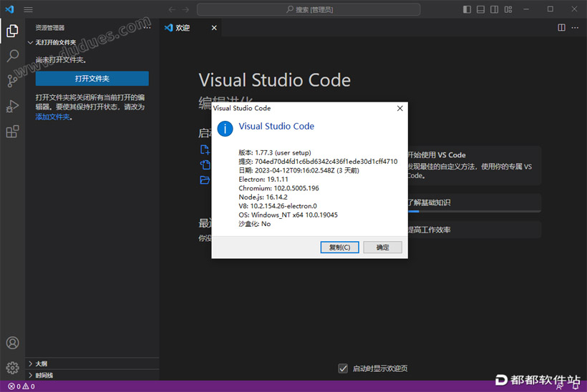Screen dimensions: 587x392
Task: Click the open file icon on welcome page
Action: pos(205,165)
